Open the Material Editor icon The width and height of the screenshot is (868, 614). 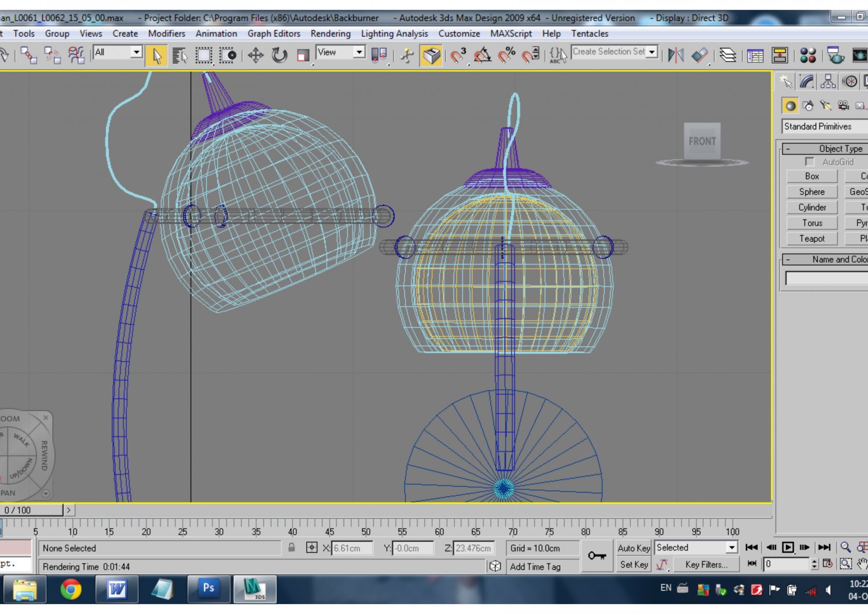click(808, 55)
